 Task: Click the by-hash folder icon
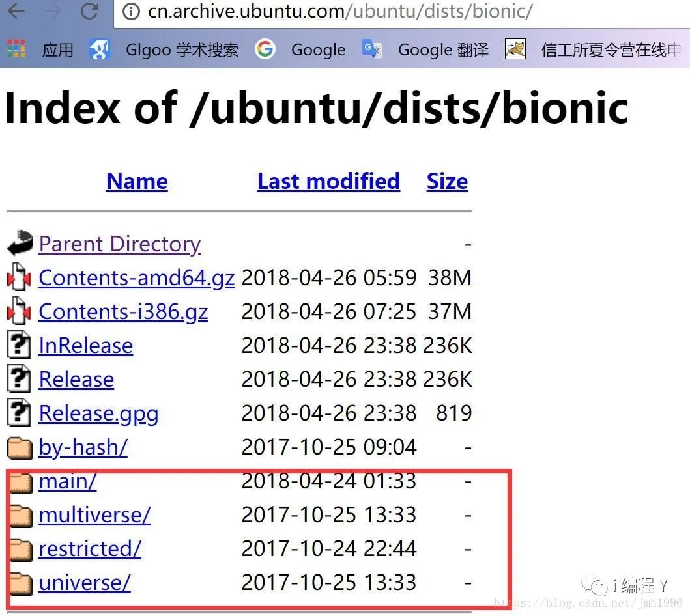(x=20, y=448)
